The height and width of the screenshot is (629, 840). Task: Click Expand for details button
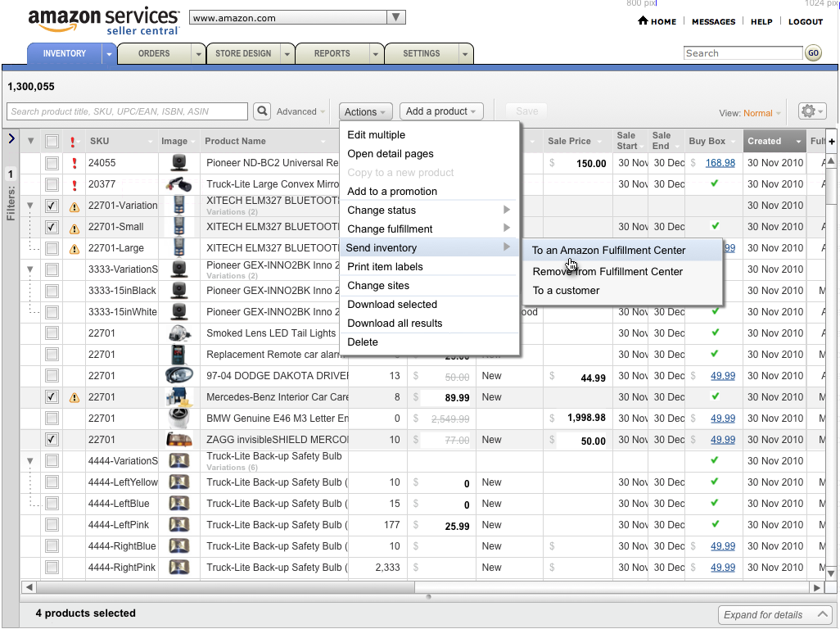pos(775,614)
